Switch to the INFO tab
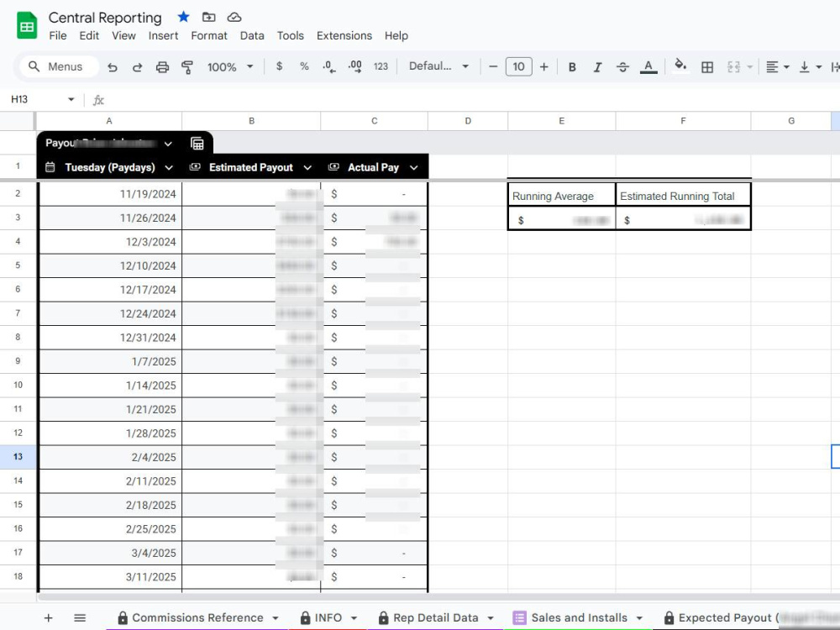 328,617
